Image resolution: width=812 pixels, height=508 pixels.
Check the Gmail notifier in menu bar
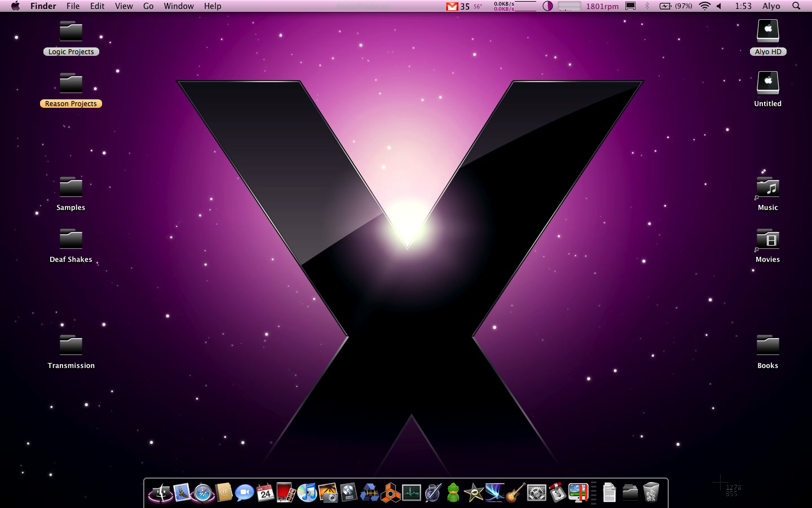(x=458, y=6)
